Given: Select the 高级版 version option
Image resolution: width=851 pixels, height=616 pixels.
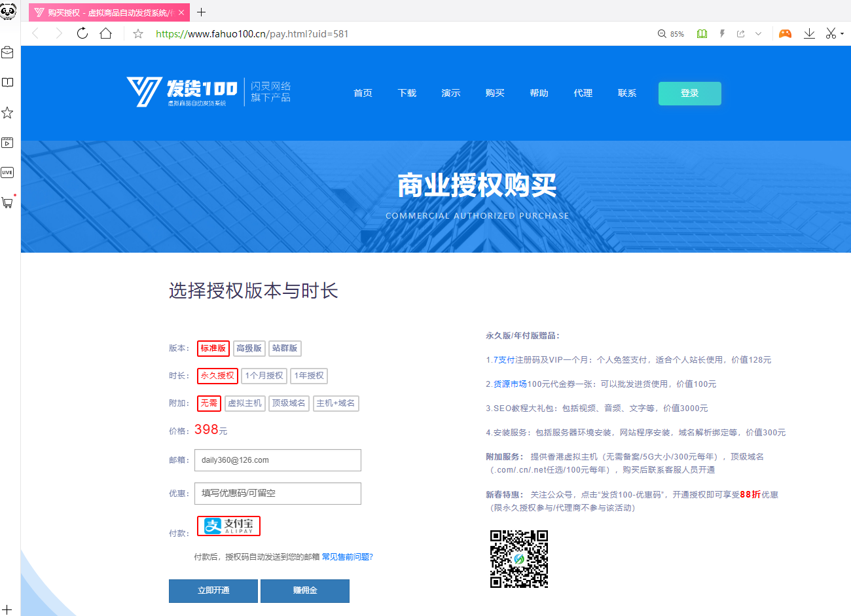Looking at the screenshot, I should tap(249, 348).
